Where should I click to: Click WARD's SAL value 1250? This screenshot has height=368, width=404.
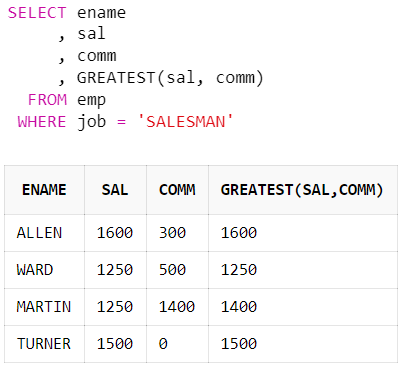(115, 270)
